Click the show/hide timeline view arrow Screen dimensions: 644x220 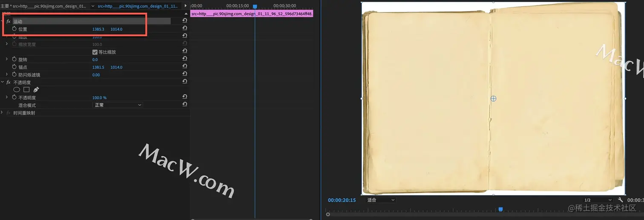[185, 6]
